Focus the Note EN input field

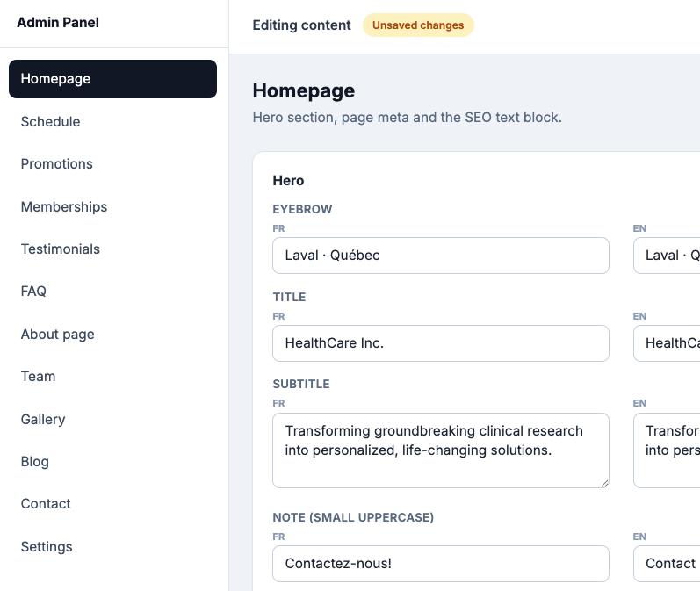[x=667, y=564]
